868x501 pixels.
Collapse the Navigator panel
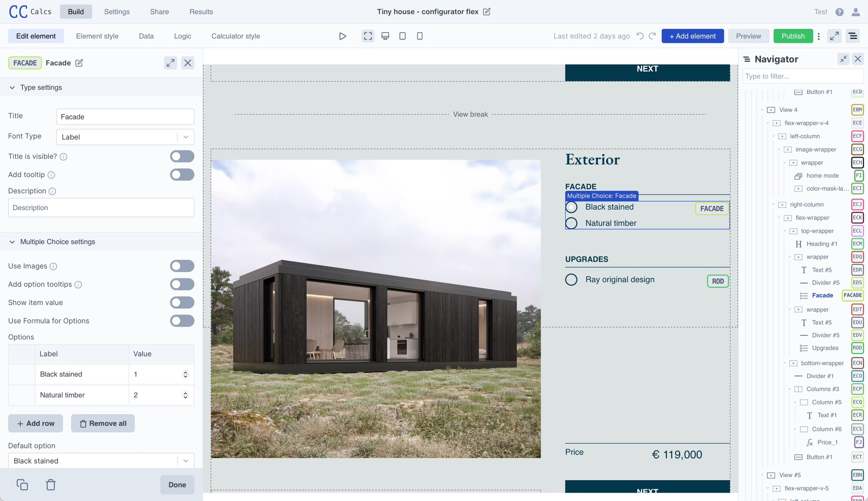(x=843, y=59)
